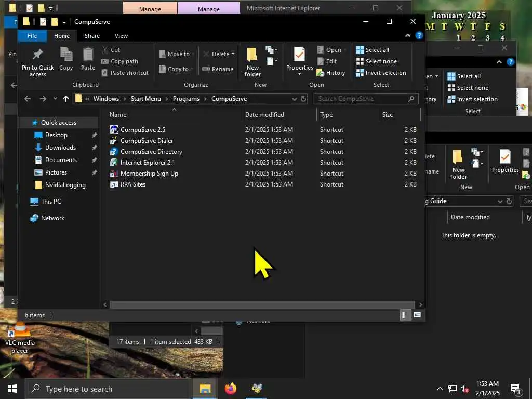This screenshot has width=532, height=399.
Task: Expand the address bar history dropdown
Action: (295, 99)
